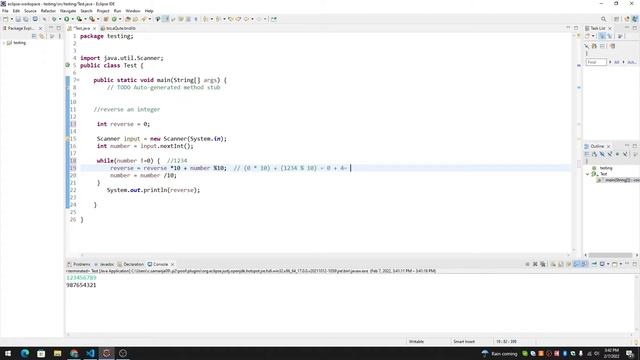Screen dimensions: 640x360
Task: Click the Smart Insert status bar entry
Action: click(464, 342)
